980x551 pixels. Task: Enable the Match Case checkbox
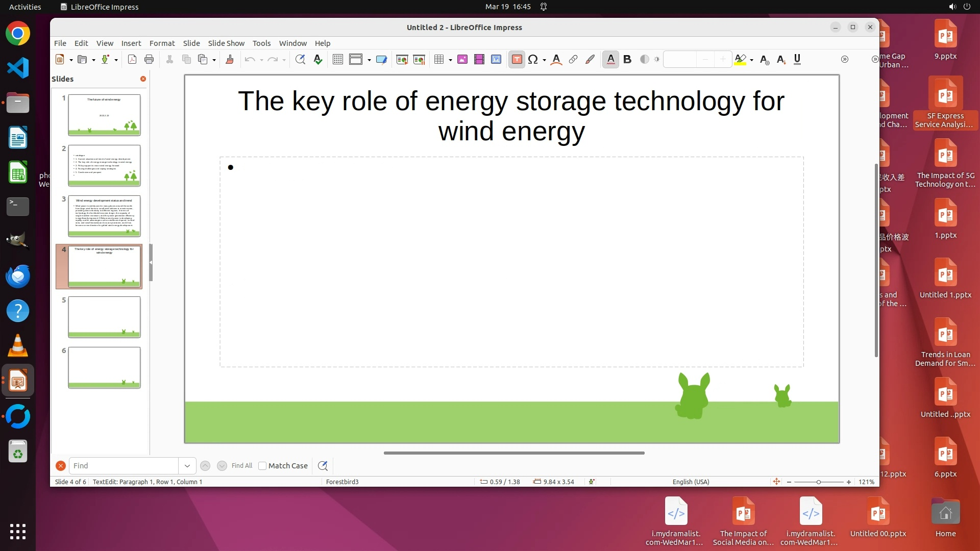tap(262, 466)
